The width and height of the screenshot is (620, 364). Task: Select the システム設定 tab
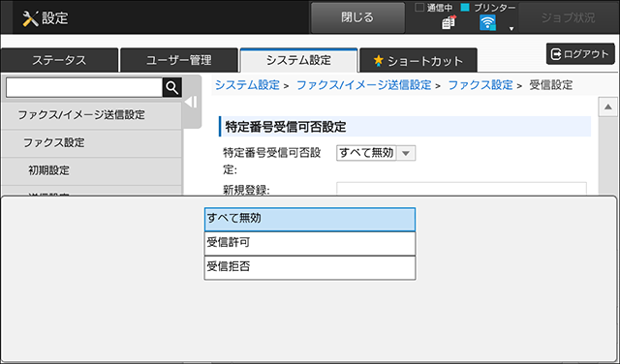pyautogui.click(x=298, y=60)
